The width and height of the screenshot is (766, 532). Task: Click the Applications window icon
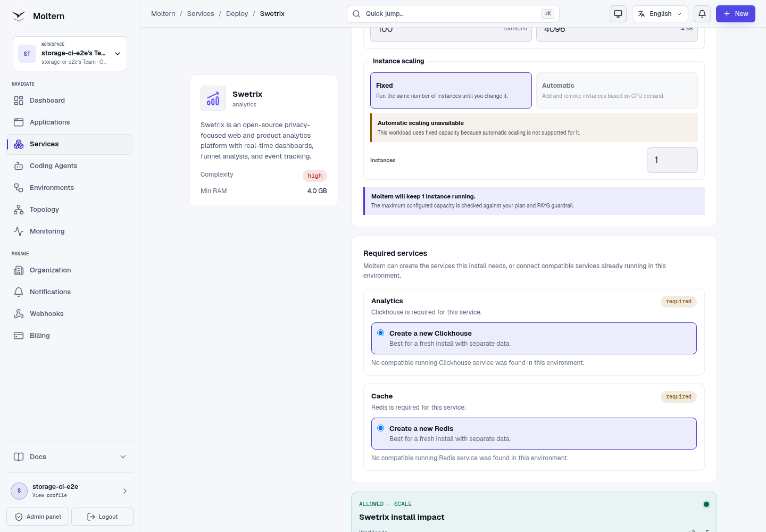[x=19, y=122]
